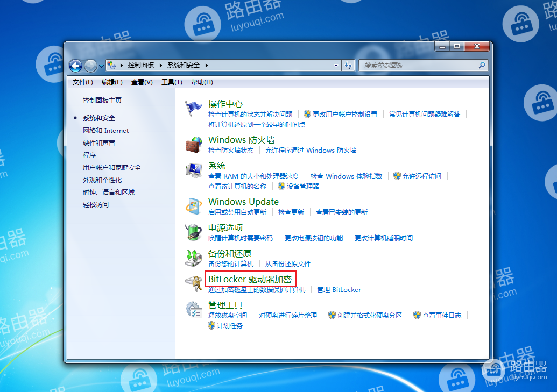Click 管理 BitLocker link
Screen dimensions: 557x392
point(339,290)
